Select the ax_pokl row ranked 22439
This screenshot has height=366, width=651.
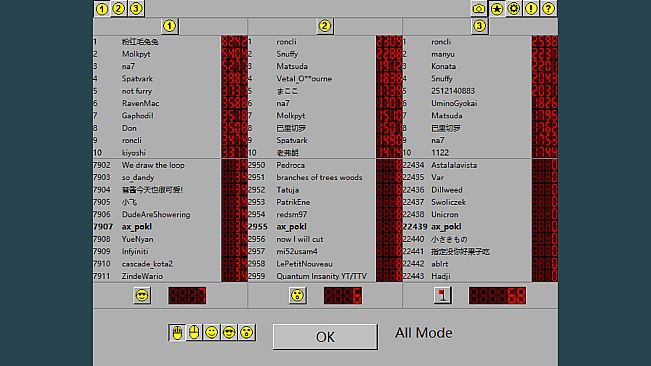480,227
